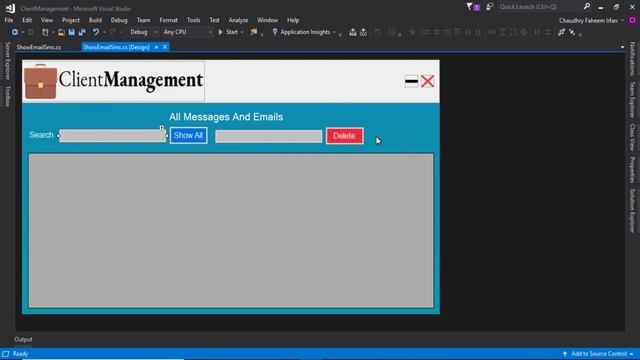The width and height of the screenshot is (640, 360).
Task: Click the feedback icon beside Quick Launch
Action: [x=489, y=7]
